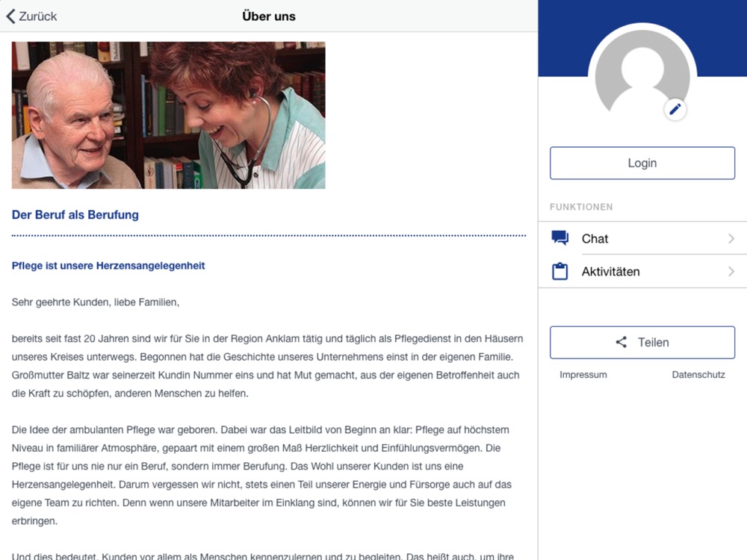
Task: Click the gray profile avatar placeholder
Action: point(642,74)
